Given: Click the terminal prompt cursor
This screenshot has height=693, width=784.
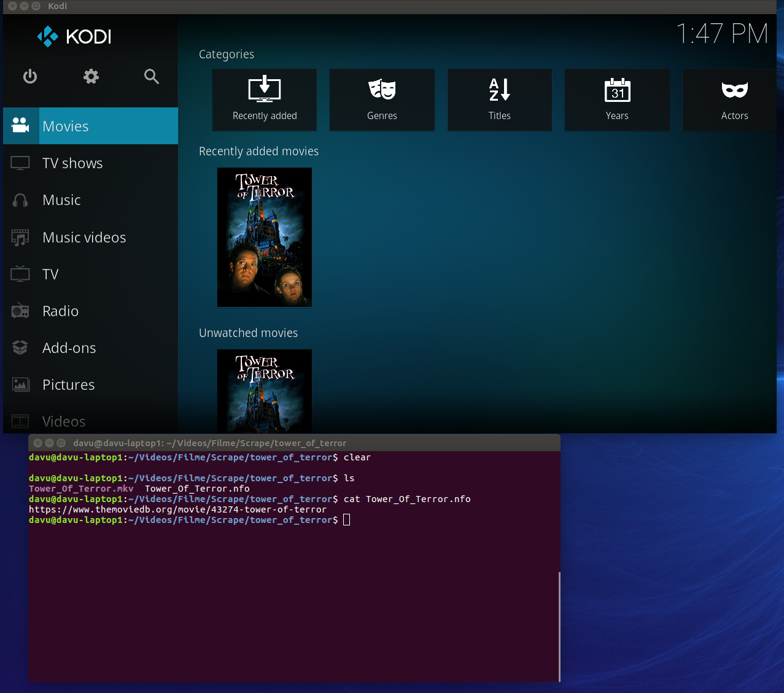Looking at the screenshot, I should click(x=346, y=520).
